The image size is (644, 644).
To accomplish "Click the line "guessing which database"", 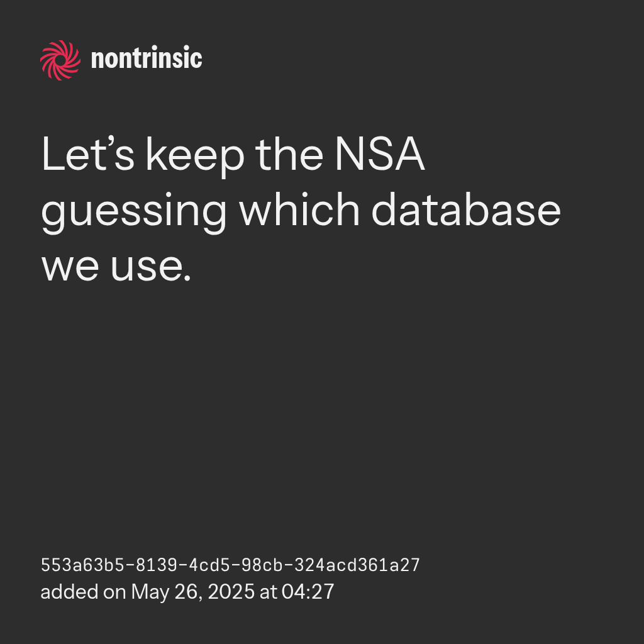I will point(301,211).
